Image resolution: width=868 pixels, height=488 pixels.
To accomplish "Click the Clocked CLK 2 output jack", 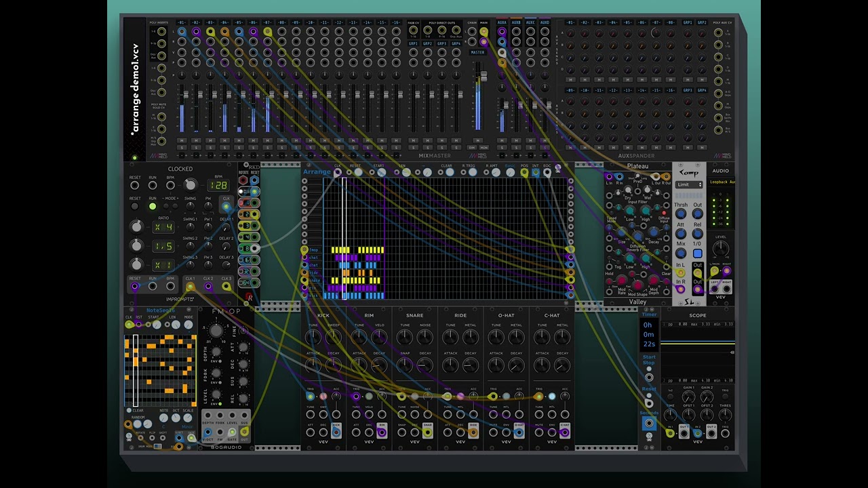I will coord(208,287).
